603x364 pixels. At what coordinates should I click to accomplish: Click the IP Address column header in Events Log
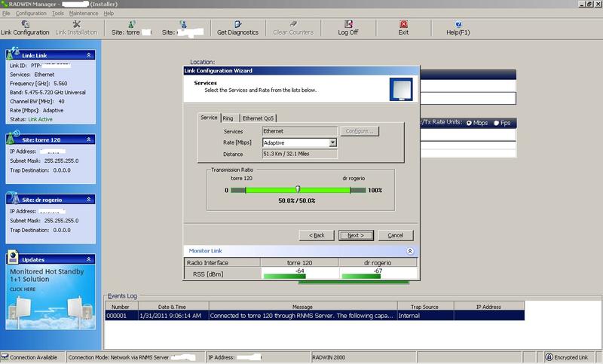pyautogui.click(x=488, y=307)
